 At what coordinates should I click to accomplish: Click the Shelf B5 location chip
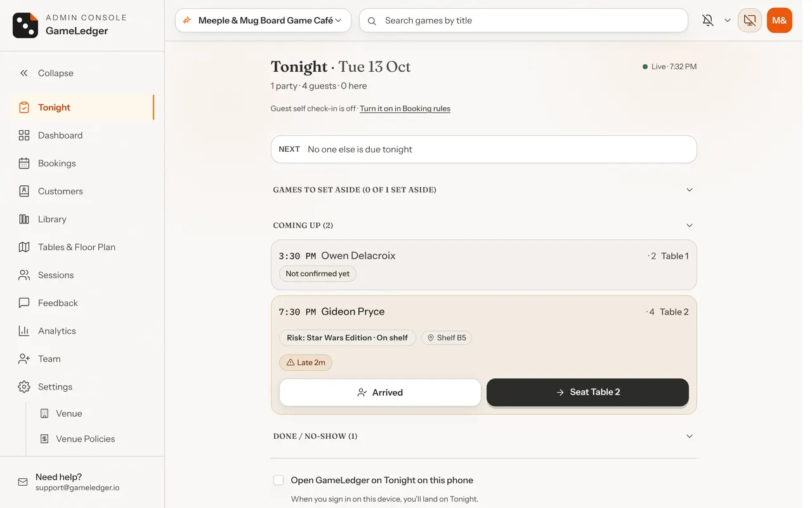point(447,338)
